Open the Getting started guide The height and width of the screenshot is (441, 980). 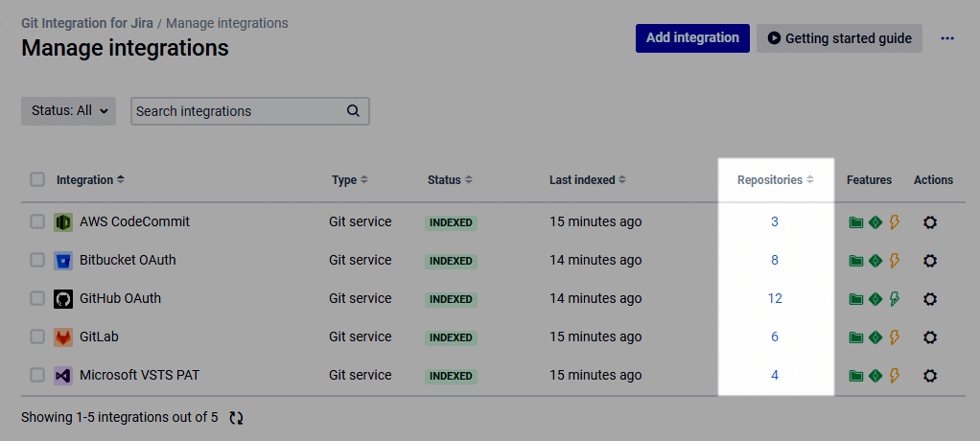pos(839,38)
